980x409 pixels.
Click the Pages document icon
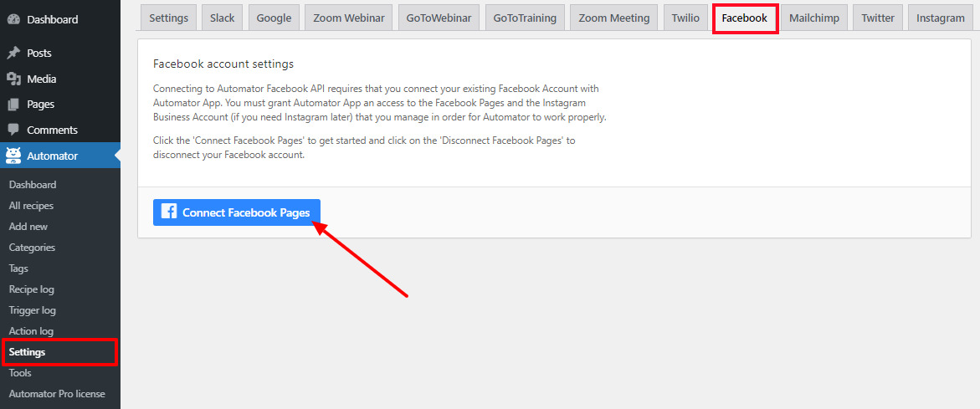(x=13, y=105)
